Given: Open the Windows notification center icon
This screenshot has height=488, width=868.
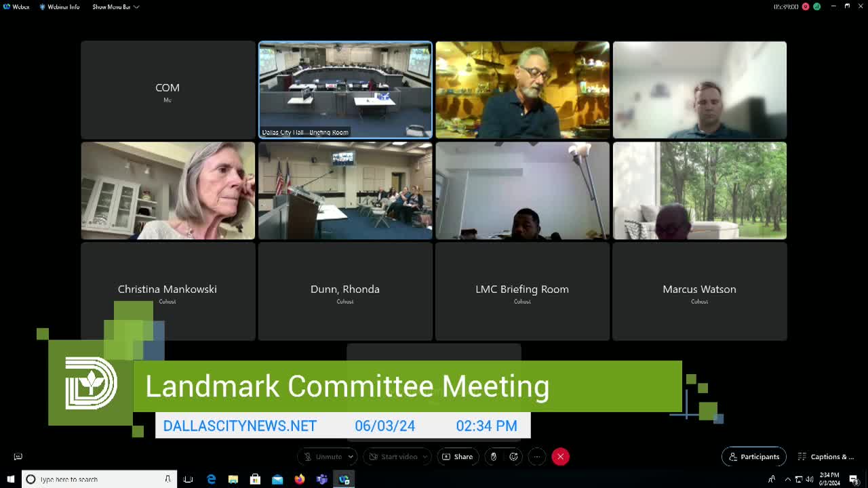Looking at the screenshot, I should click(854, 479).
